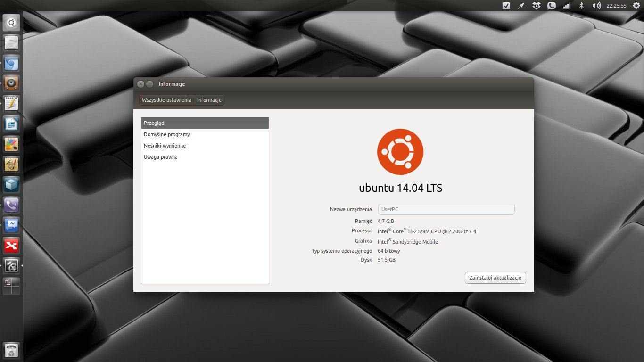
Task: Click the Informacje breadcrumb button
Action: coord(209,100)
